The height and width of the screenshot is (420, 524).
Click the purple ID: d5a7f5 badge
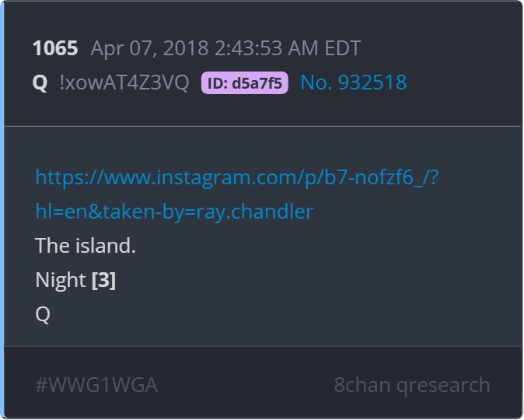coord(245,83)
